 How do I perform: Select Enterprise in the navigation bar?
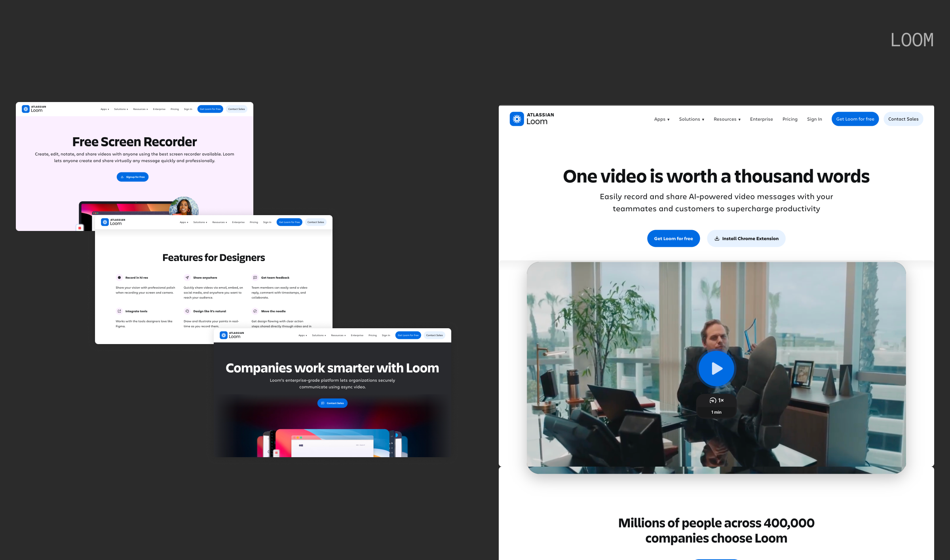[x=761, y=119]
